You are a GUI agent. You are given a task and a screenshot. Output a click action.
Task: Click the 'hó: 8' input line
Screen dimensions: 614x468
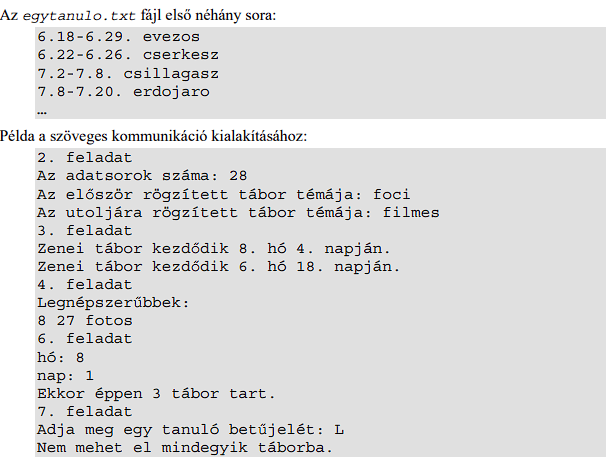tap(61, 358)
